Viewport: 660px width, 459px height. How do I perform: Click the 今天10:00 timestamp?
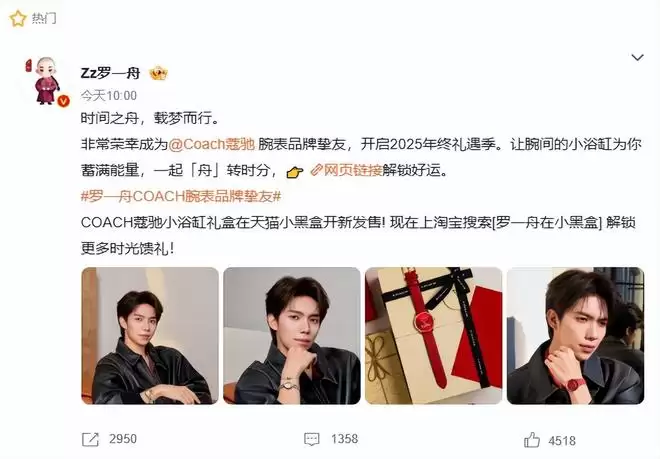pos(109,96)
